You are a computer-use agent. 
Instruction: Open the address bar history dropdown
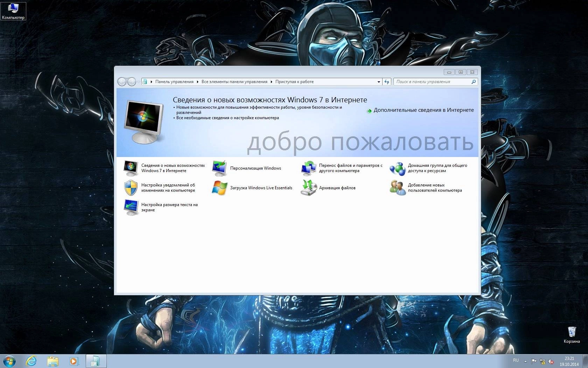point(379,82)
